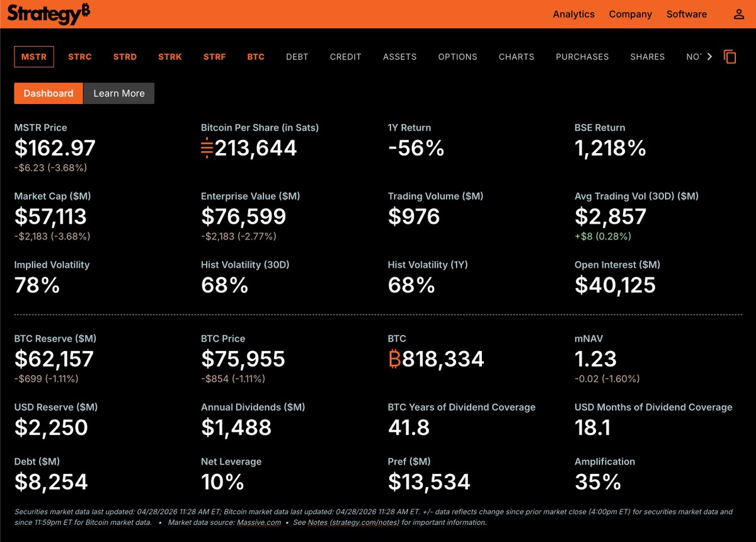756x542 pixels.
Task: Click the Net Leverage value 10%
Action: tap(222, 482)
